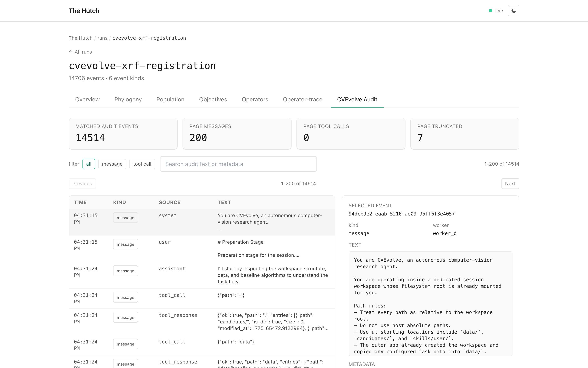
Task: Switch to the Phylogeny tab
Action: pos(128,100)
